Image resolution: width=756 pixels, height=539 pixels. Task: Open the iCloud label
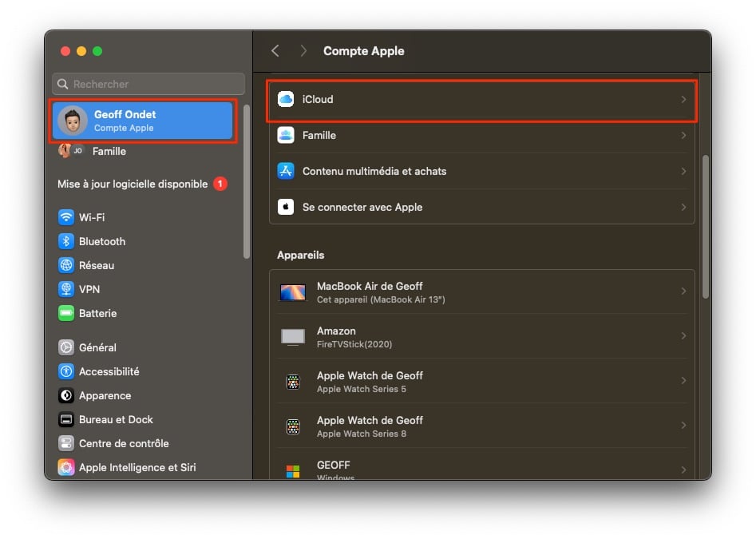[318, 99]
